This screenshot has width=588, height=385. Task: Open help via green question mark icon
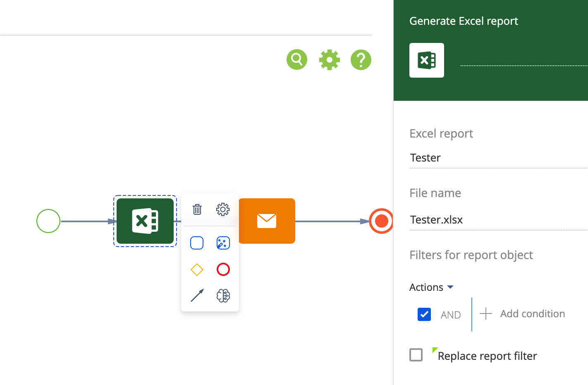coord(361,60)
